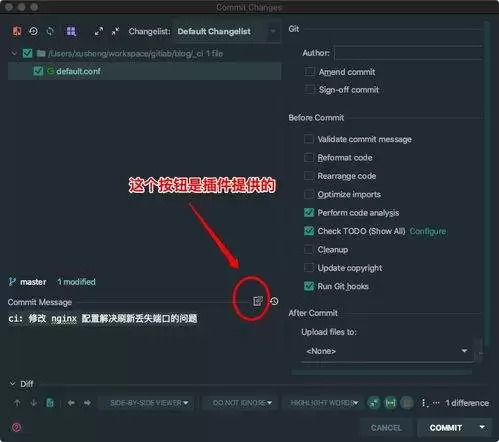
Task: Disable the Run Git hooks checkbox
Action: pyautogui.click(x=309, y=286)
